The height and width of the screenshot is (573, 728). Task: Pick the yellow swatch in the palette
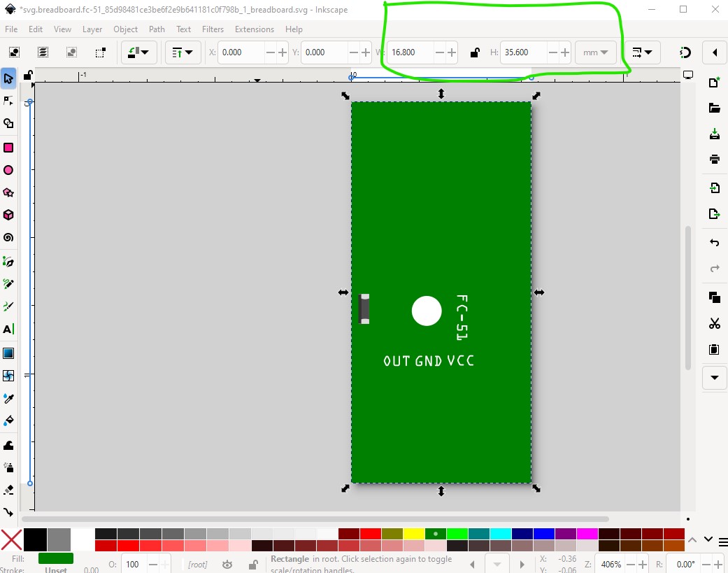click(415, 534)
